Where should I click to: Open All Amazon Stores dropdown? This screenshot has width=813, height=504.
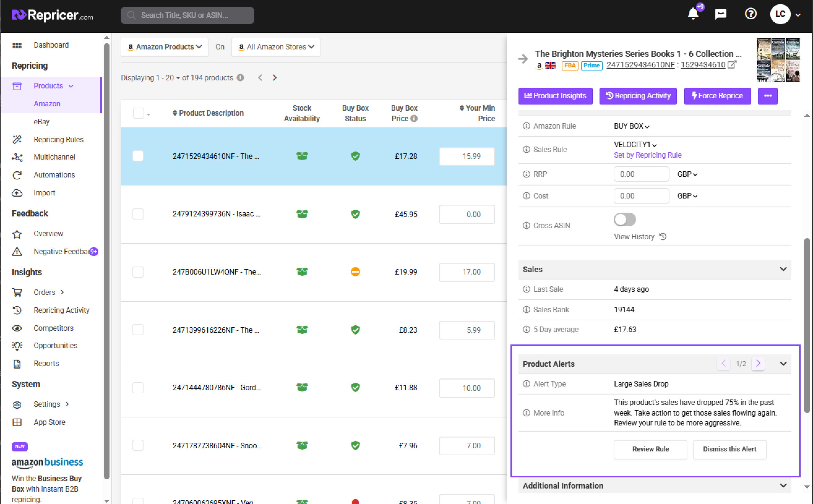(x=276, y=47)
